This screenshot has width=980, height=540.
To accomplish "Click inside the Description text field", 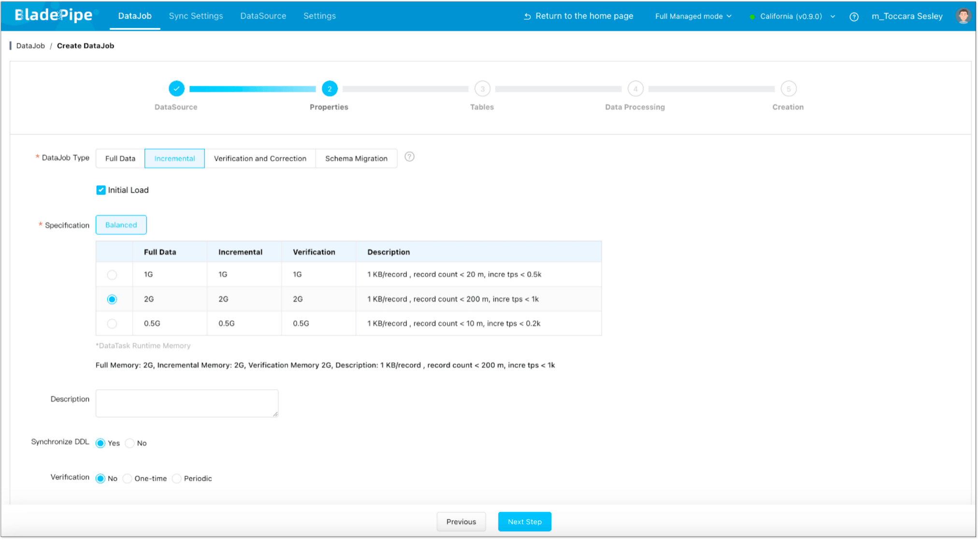I will pyautogui.click(x=187, y=403).
